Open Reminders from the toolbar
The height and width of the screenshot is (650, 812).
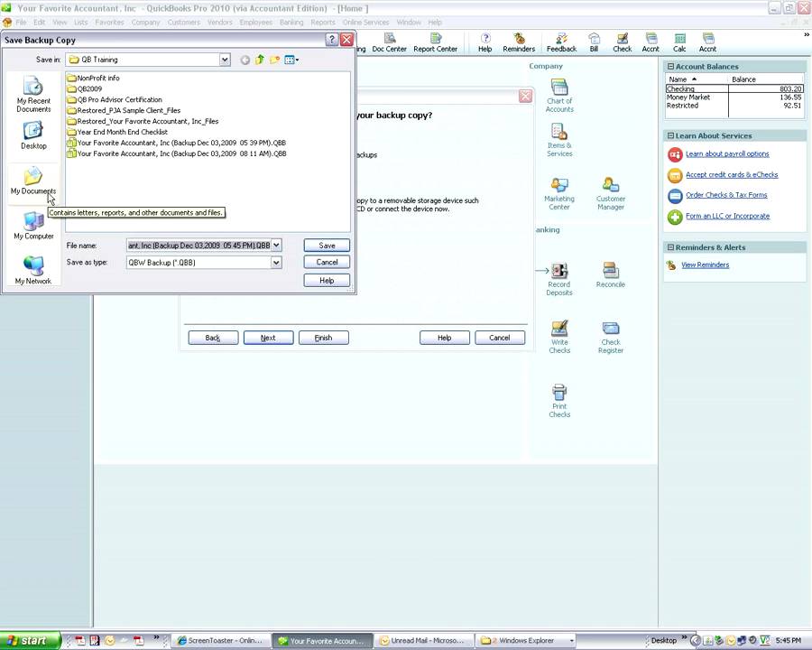[519, 42]
